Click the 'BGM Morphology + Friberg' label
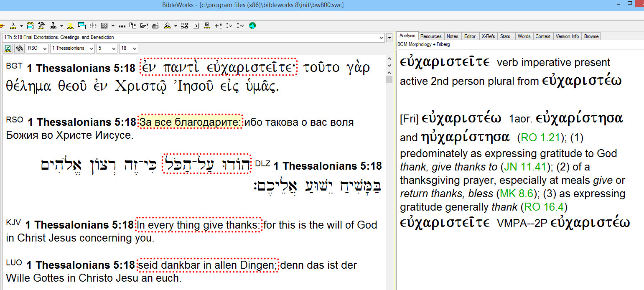 point(423,44)
